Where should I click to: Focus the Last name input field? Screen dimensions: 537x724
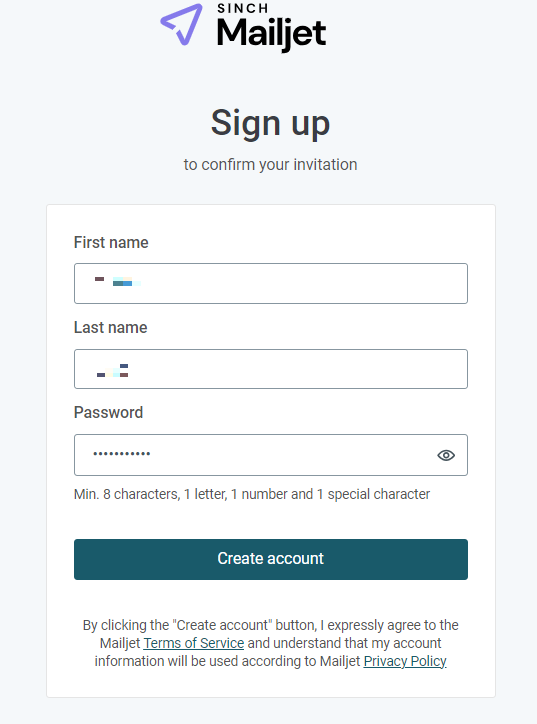pyautogui.click(x=271, y=369)
